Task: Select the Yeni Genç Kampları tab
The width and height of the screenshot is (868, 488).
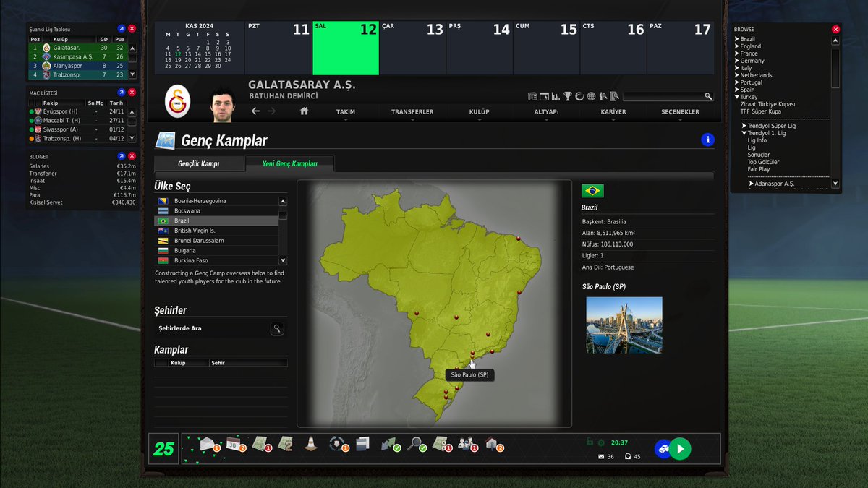Action: (289, 164)
